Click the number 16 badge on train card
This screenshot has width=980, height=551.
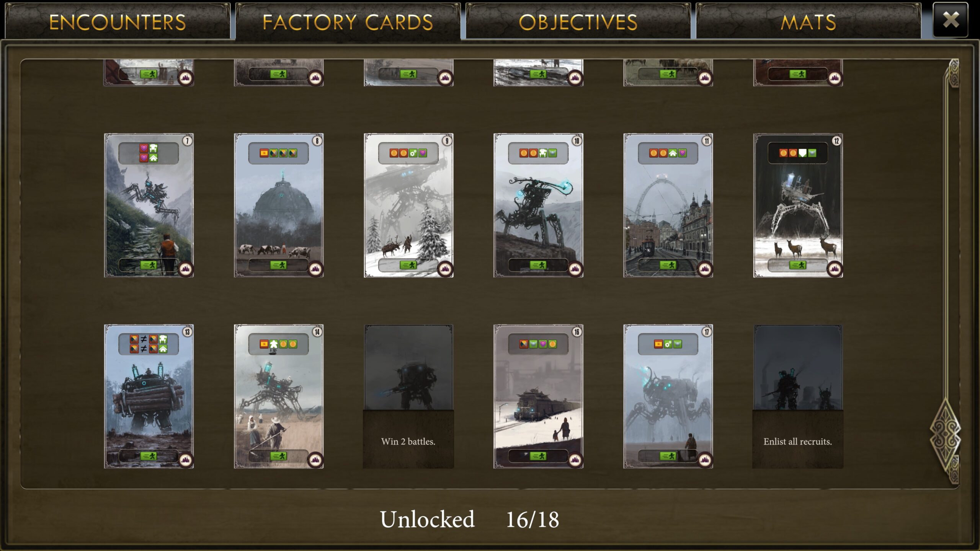click(577, 332)
